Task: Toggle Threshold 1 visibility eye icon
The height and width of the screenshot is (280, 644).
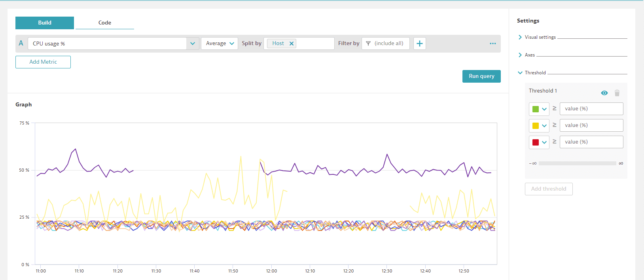Action: pos(604,93)
